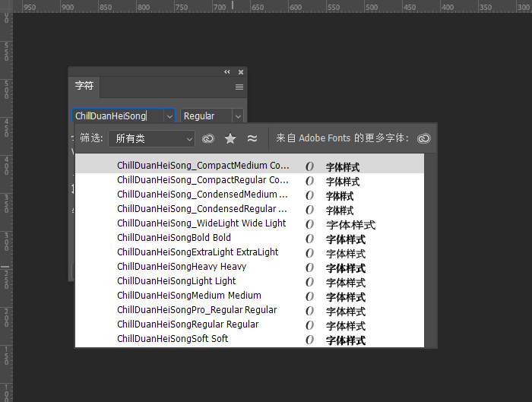Screen dimensions: 532x402
Task: Toggle the similar fonts filter icon
Action: (252, 138)
